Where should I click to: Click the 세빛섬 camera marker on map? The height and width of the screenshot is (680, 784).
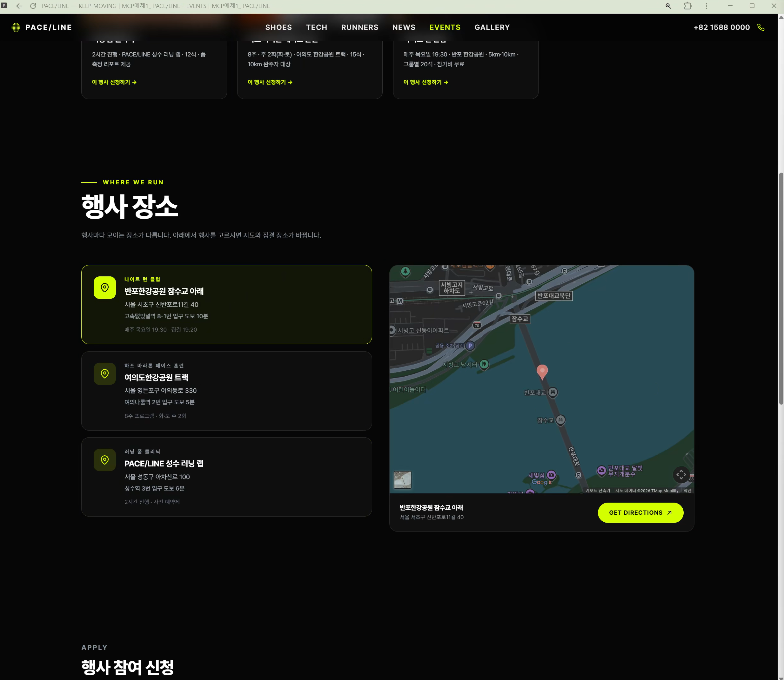[552, 475]
